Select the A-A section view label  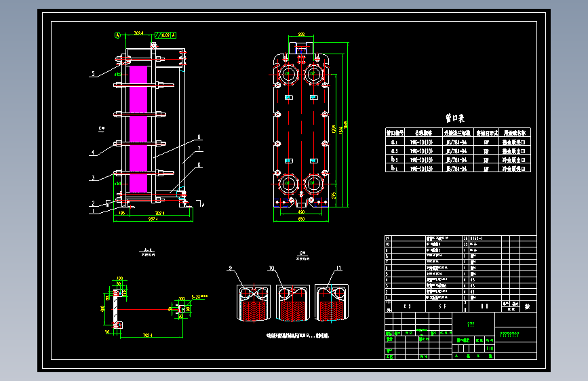tap(147, 250)
